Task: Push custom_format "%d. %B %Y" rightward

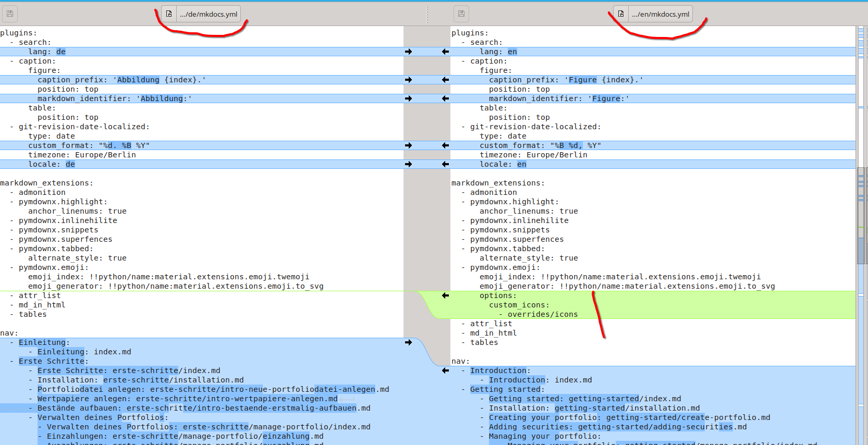Action: (408, 145)
